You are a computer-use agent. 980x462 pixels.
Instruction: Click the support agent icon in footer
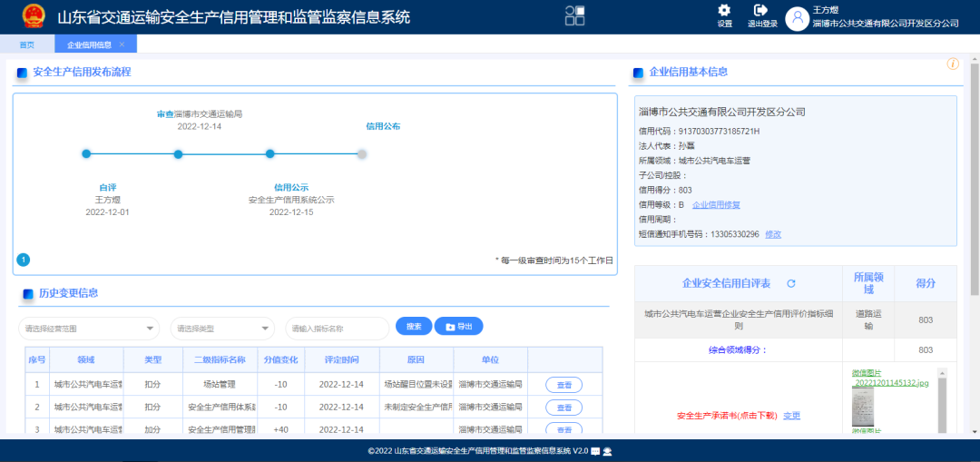click(x=607, y=451)
